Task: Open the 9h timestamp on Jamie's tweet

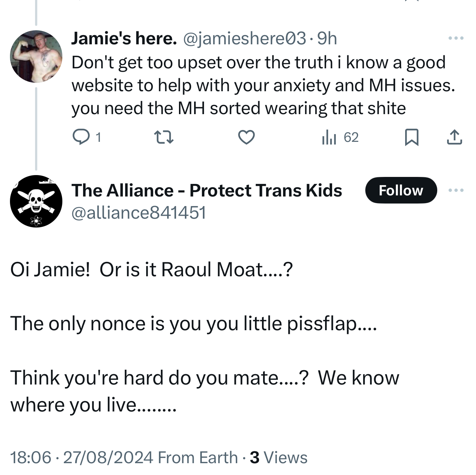Action: coord(327,38)
